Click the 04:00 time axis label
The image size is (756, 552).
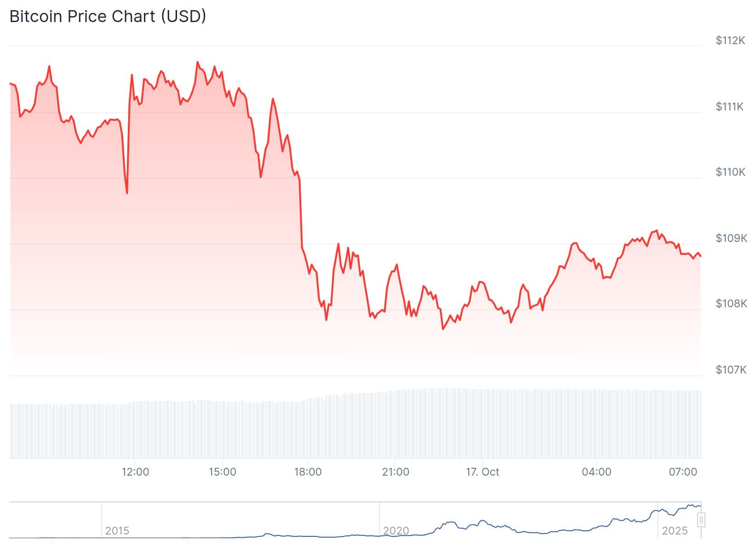point(596,472)
